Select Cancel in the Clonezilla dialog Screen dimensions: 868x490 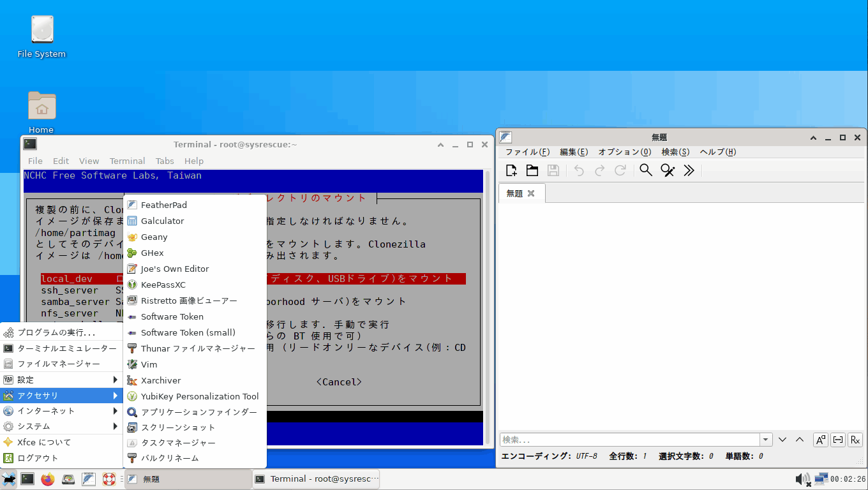(x=339, y=382)
